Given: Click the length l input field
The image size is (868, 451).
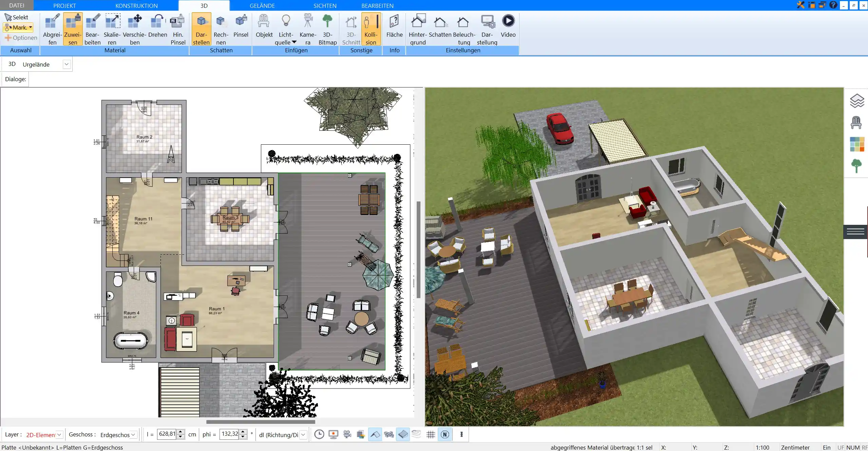Looking at the screenshot, I should (x=167, y=434).
